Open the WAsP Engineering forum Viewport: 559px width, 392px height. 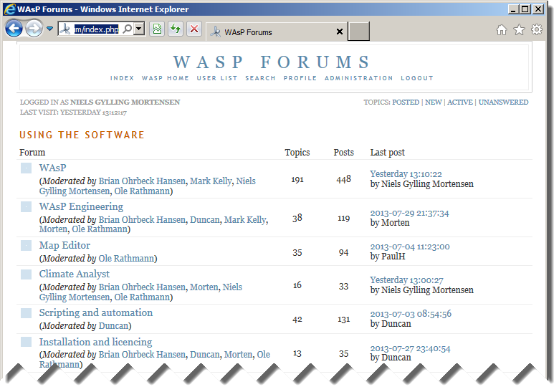(x=81, y=206)
